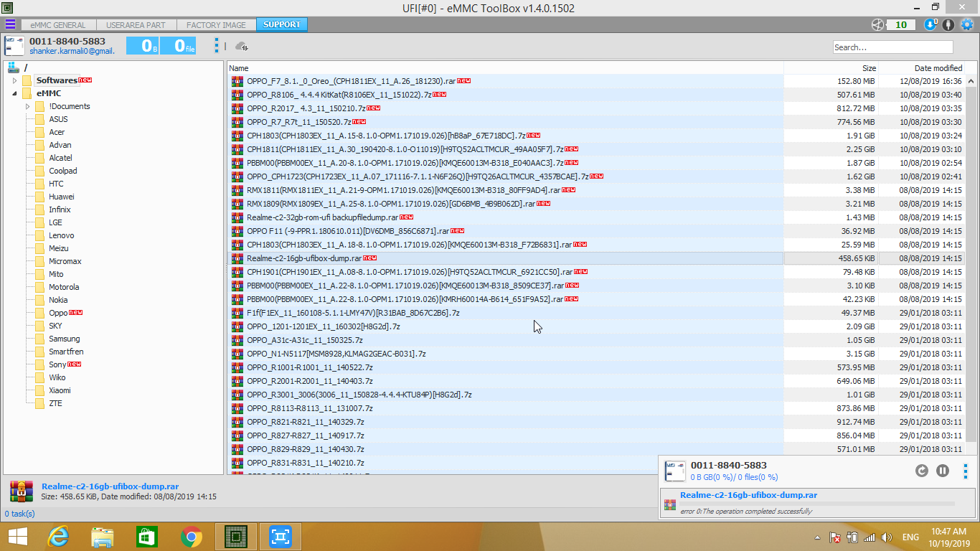The height and width of the screenshot is (551, 980).
Task: Switch to eMMC GENERAL tab
Action: click(x=58, y=24)
